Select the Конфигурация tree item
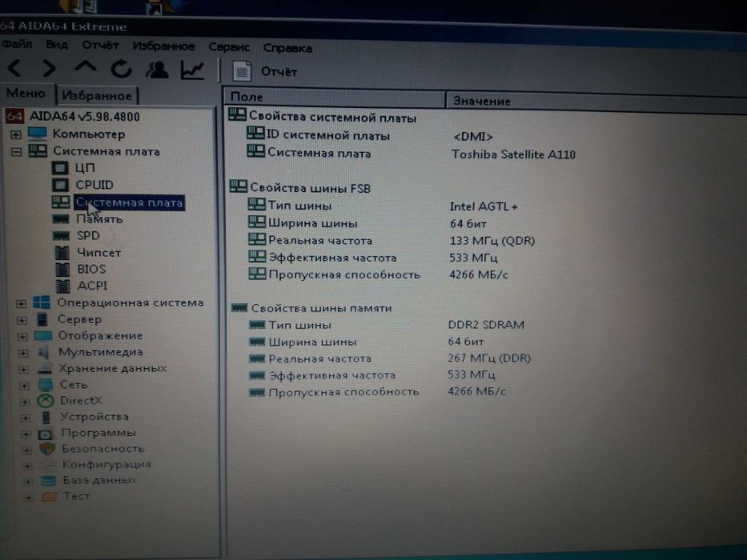Viewport: 747px width, 560px height. point(106,464)
